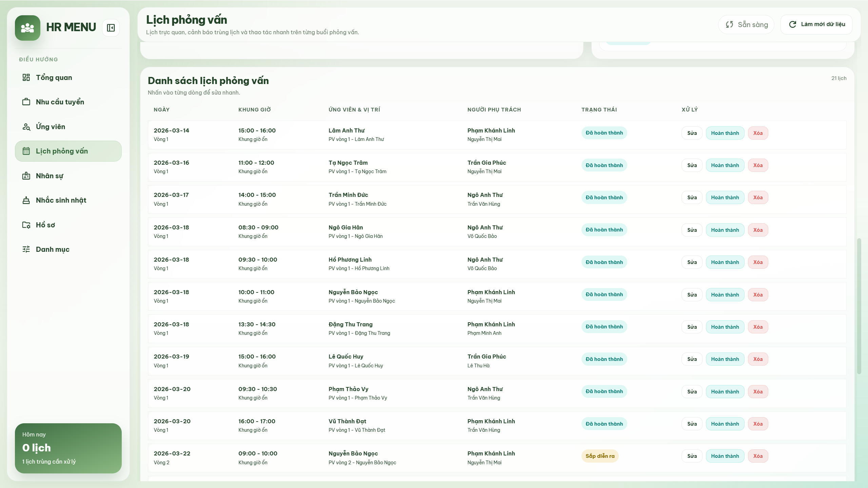The width and height of the screenshot is (868, 488).
Task: Open Nhân sự badge icon
Action: (26, 176)
